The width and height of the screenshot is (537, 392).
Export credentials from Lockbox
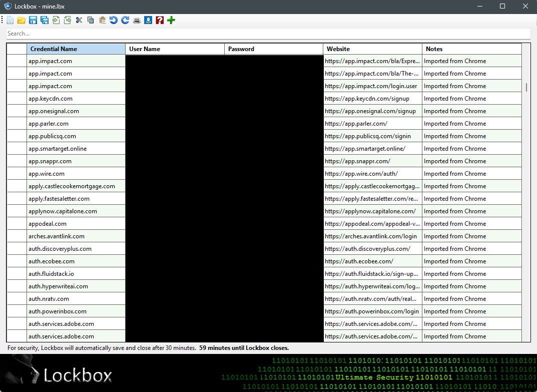pyautogui.click(x=67, y=20)
